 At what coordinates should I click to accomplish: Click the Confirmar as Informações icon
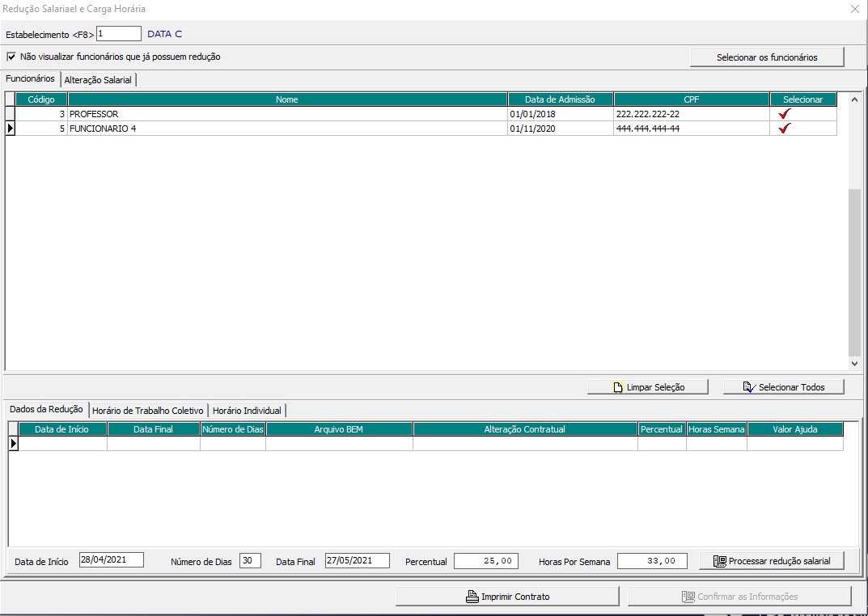tap(688, 597)
